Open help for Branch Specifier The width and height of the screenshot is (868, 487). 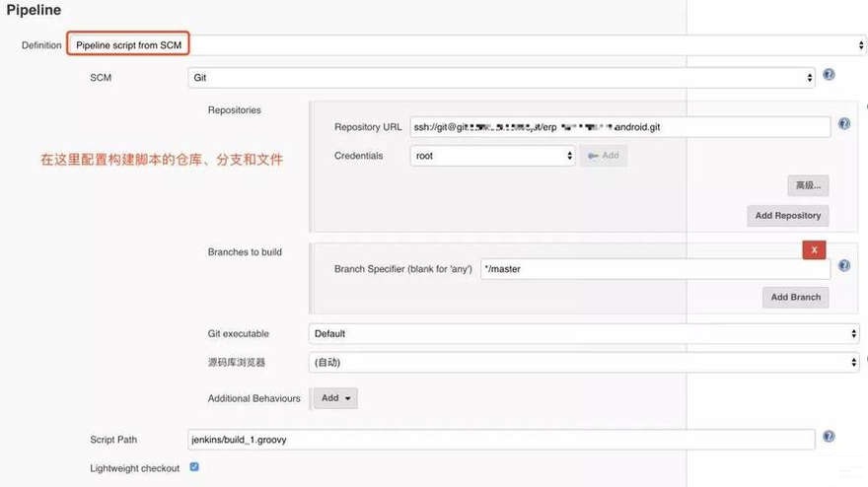click(x=844, y=265)
